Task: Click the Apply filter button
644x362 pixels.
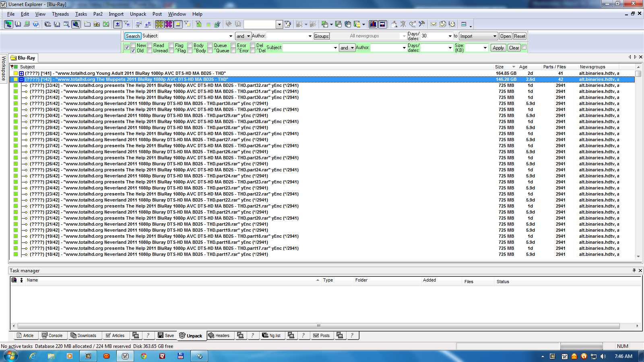Action: (x=498, y=48)
